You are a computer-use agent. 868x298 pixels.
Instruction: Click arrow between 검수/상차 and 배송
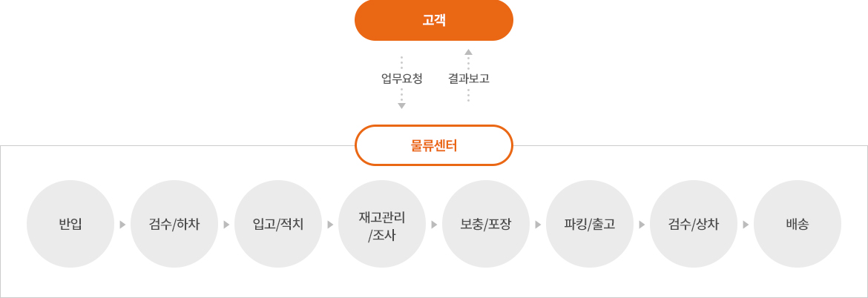746,225
